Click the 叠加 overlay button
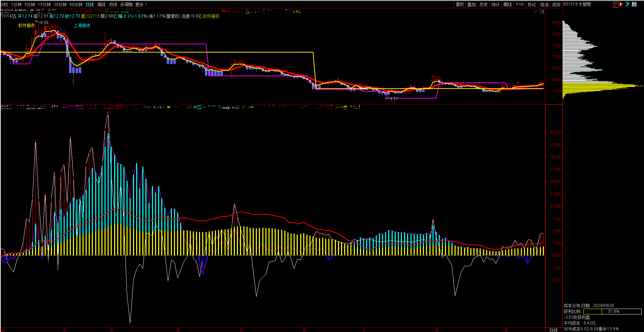This screenshot has width=644, height=332. [472, 4]
